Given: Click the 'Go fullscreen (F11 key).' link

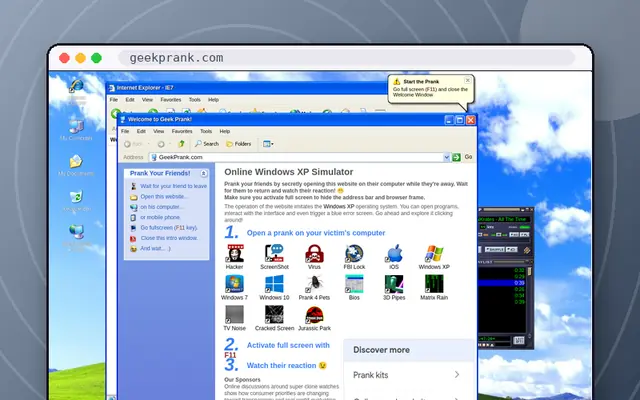Looking at the screenshot, I should pos(169,228).
